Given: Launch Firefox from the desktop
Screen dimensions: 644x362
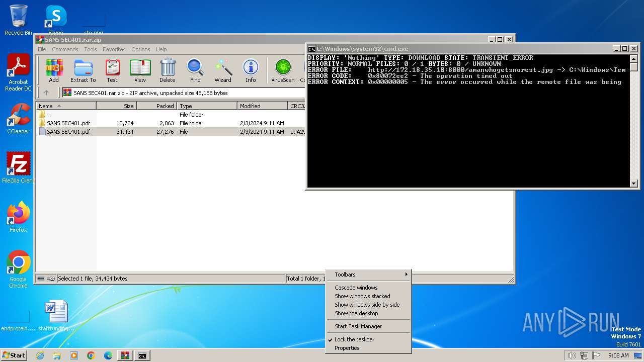Looking at the screenshot, I should pyautogui.click(x=18, y=217).
